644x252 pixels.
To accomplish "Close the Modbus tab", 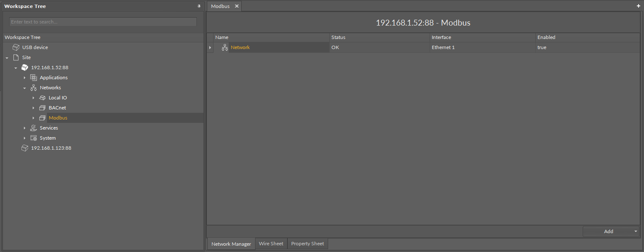I will 237,6.
